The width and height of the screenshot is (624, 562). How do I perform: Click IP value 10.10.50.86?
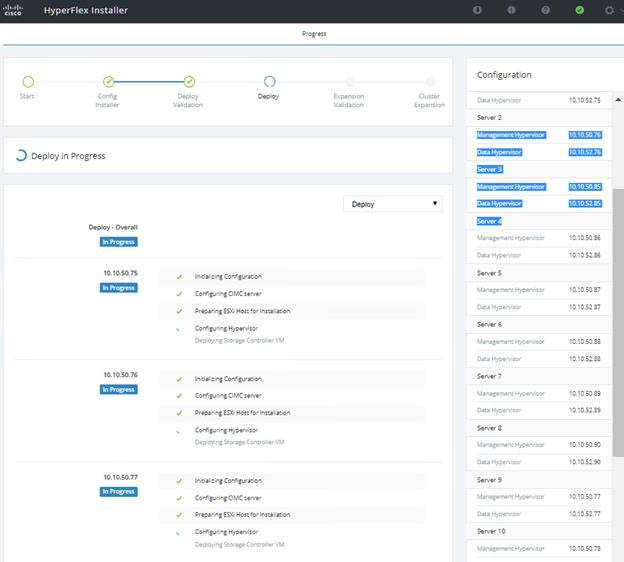click(x=585, y=238)
